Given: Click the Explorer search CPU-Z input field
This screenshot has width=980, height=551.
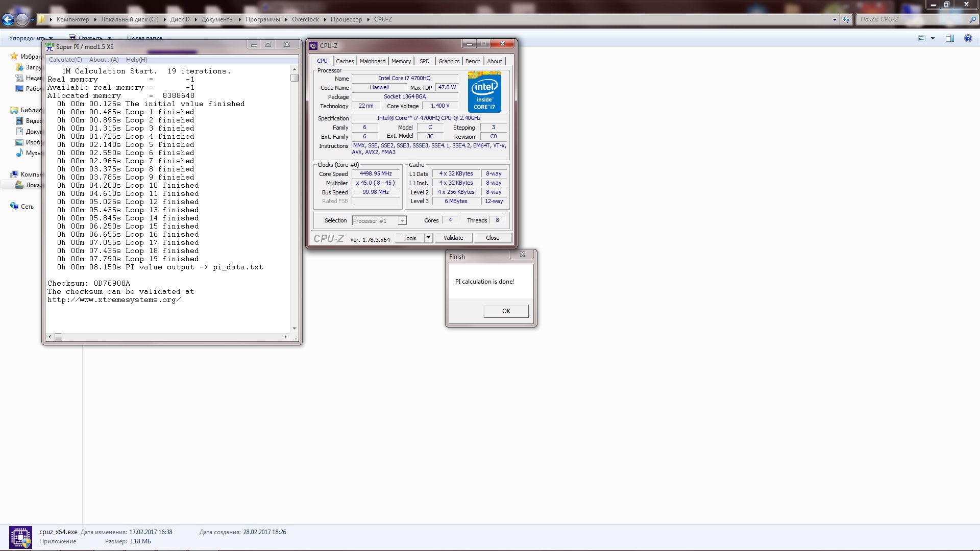Looking at the screenshot, I should pyautogui.click(x=913, y=19).
